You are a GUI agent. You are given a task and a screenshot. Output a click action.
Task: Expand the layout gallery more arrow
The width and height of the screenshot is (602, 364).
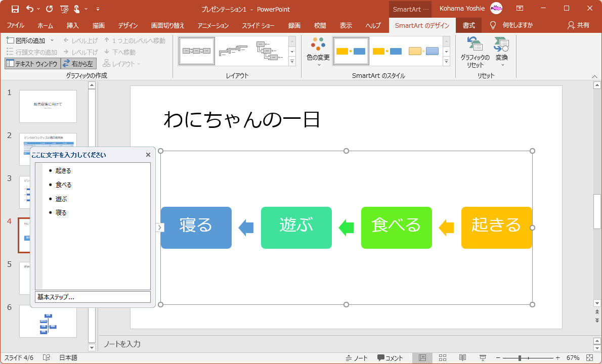click(292, 61)
